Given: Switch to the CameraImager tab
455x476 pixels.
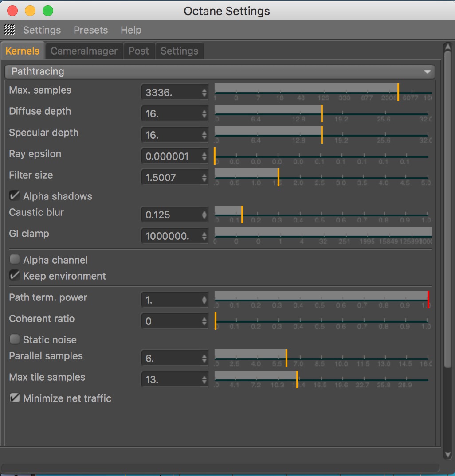Looking at the screenshot, I should [x=84, y=51].
